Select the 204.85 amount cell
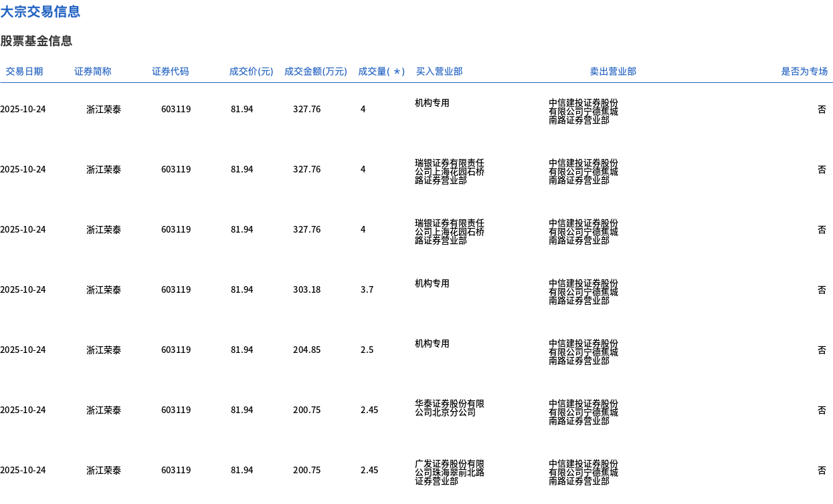This screenshot has width=833, height=504. pyautogui.click(x=307, y=350)
